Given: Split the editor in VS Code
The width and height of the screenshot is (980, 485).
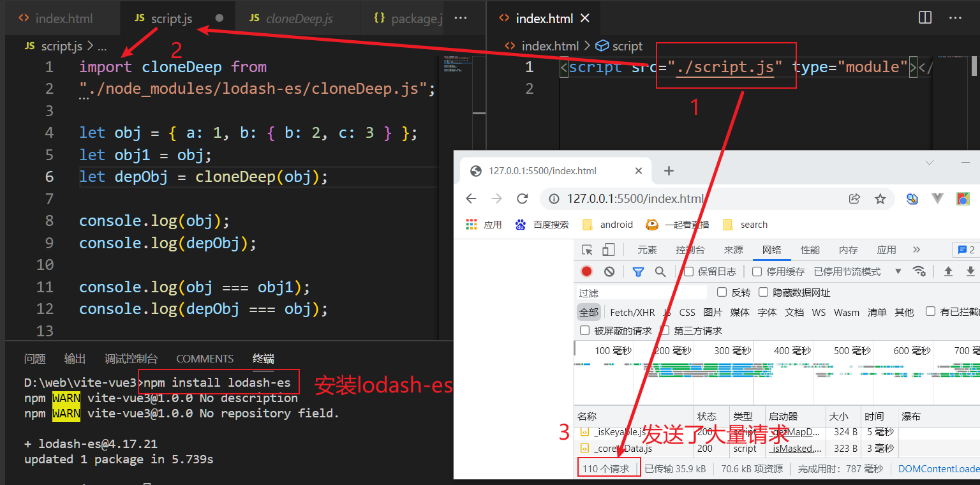Looking at the screenshot, I should tap(924, 18).
